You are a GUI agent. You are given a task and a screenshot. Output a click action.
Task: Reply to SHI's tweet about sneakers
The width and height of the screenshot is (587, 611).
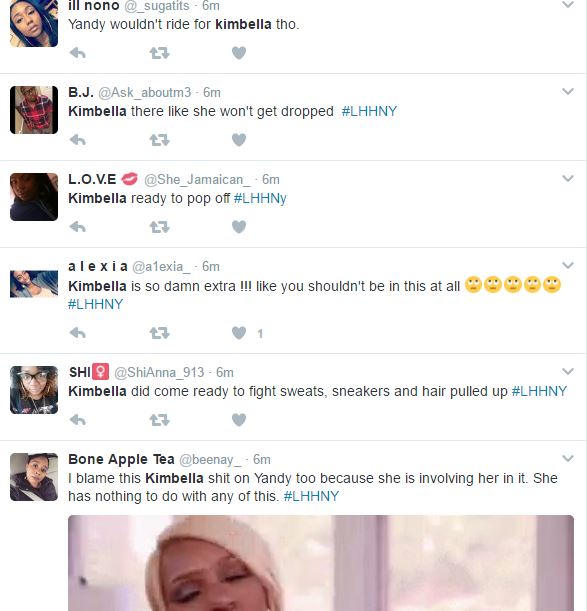pyautogui.click(x=78, y=420)
